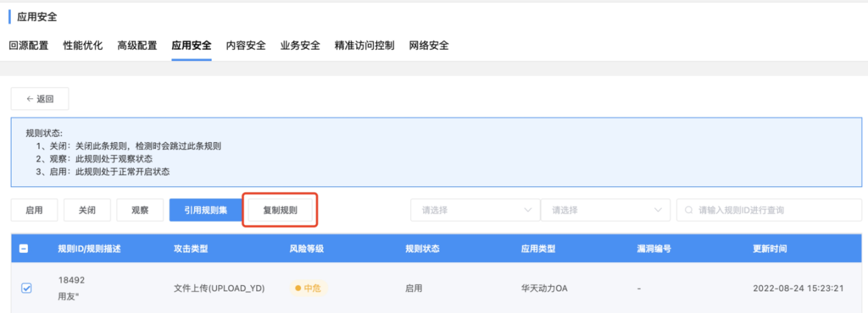This screenshot has height=313, width=868.
Task: Click the 复制规则 button
Action: click(x=280, y=210)
